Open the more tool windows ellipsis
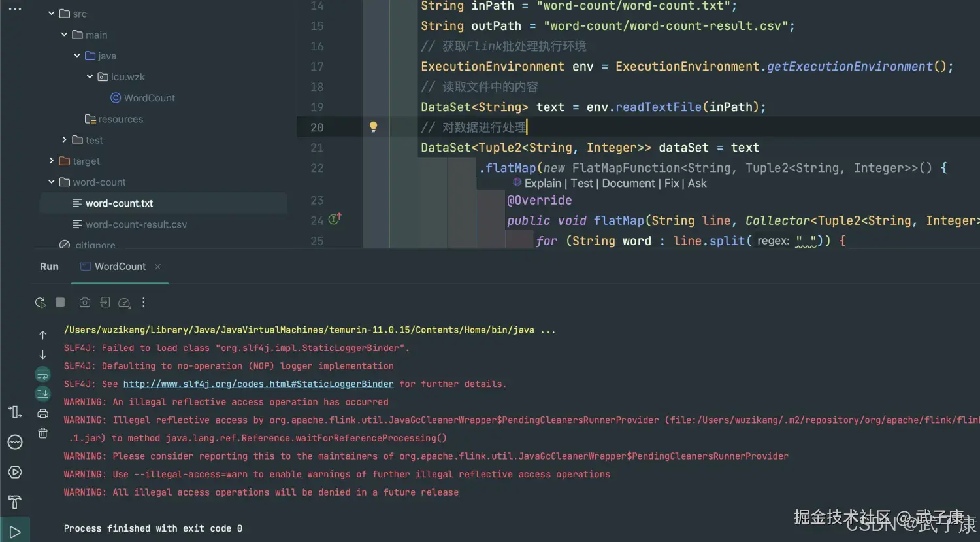Image resolution: width=980 pixels, height=542 pixels. click(x=15, y=9)
